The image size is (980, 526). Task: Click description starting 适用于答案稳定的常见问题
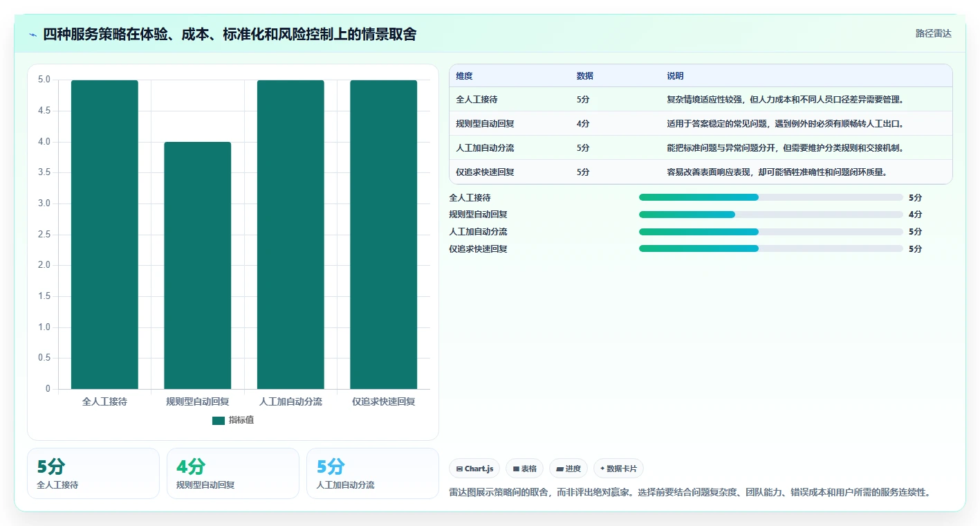(x=785, y=124)
